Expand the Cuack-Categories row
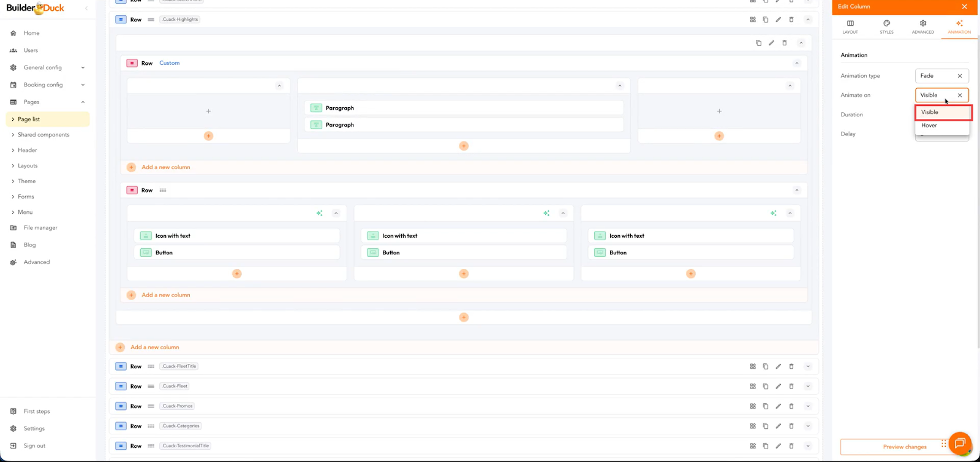980x462 pixels. pyautogui.click(x=808, y=426)
